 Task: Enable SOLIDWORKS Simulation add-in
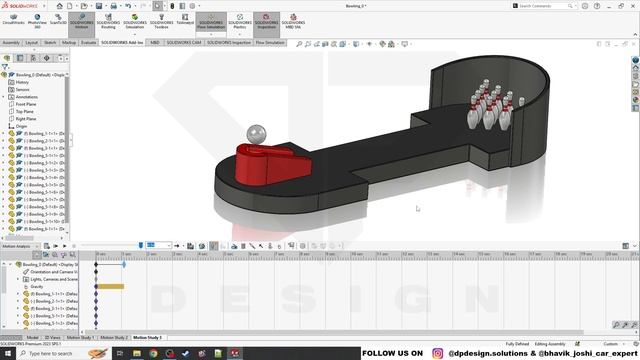(x=135, y=21)
